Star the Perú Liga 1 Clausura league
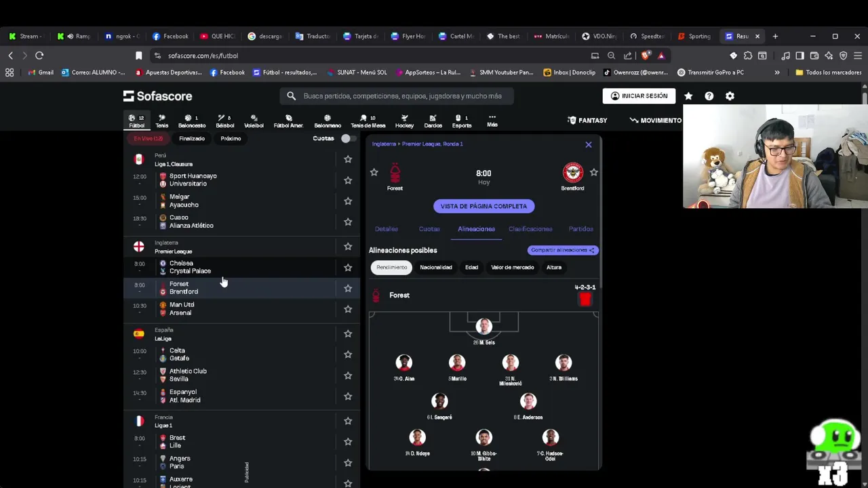The image size is (868, 488). click(348, 159)
